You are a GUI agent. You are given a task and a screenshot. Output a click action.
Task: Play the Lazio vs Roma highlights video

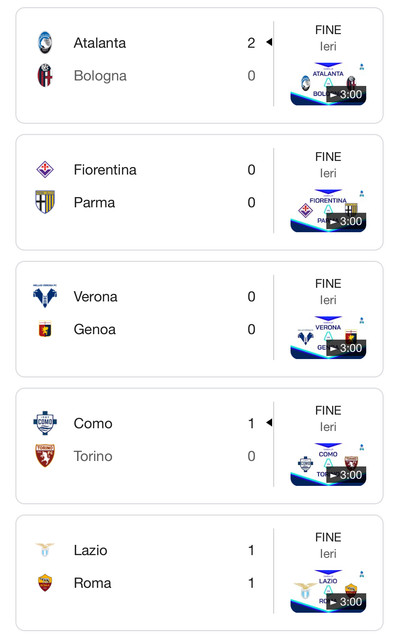click(328, 591)
